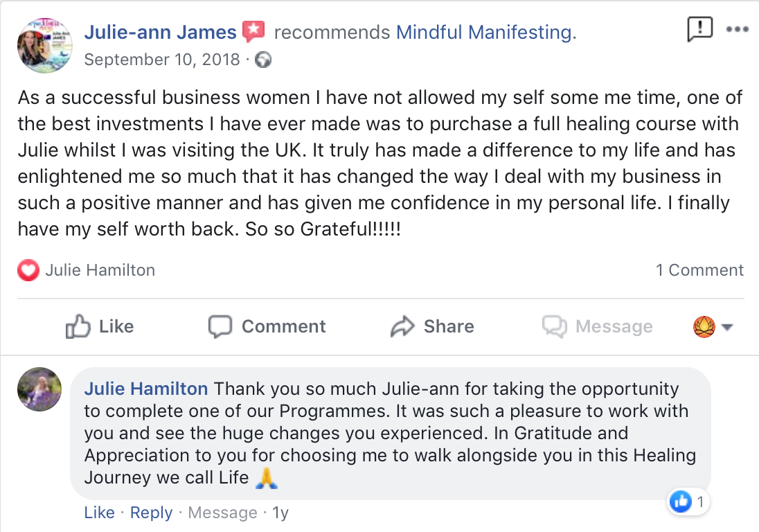Screen dimensions: 759x532
Task: View the 1 Comment count link
Action: point(699,270)
